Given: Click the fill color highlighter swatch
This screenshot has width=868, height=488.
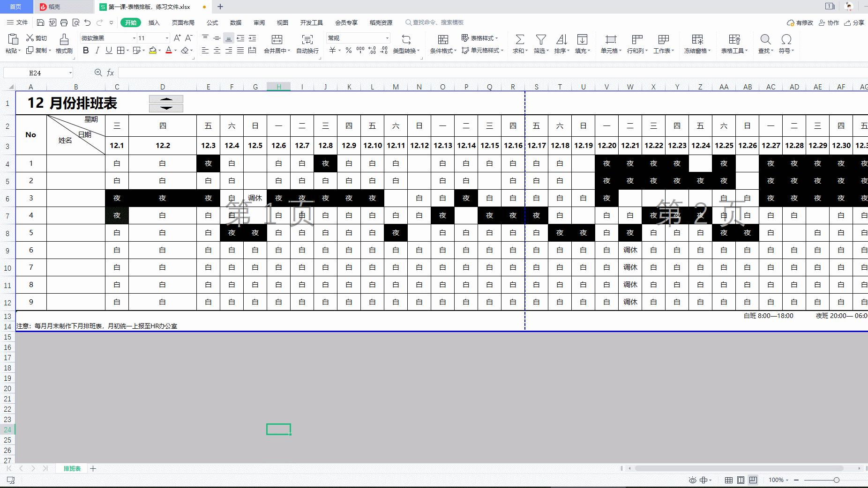Looking at the screenshot, I should (153, 50).
